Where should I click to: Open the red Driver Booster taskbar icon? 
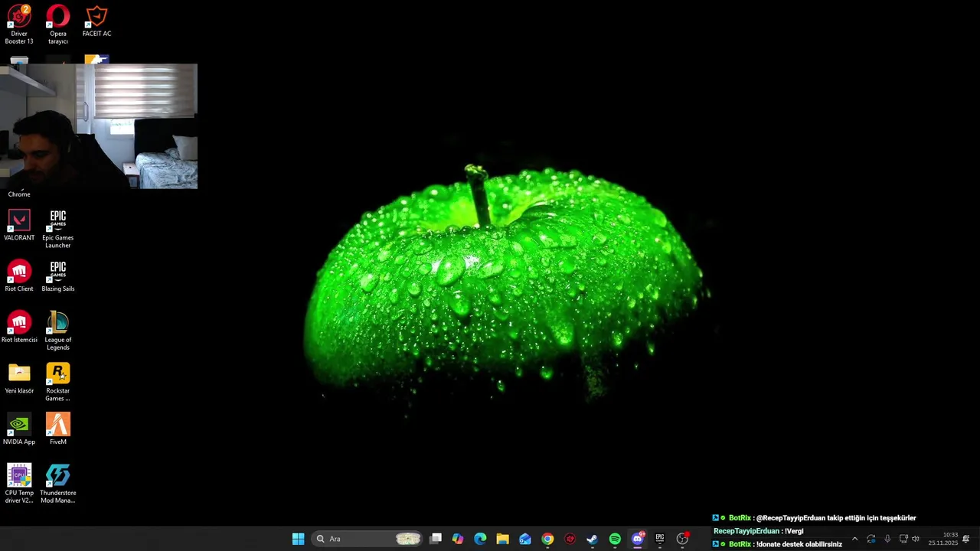point(570,539)
